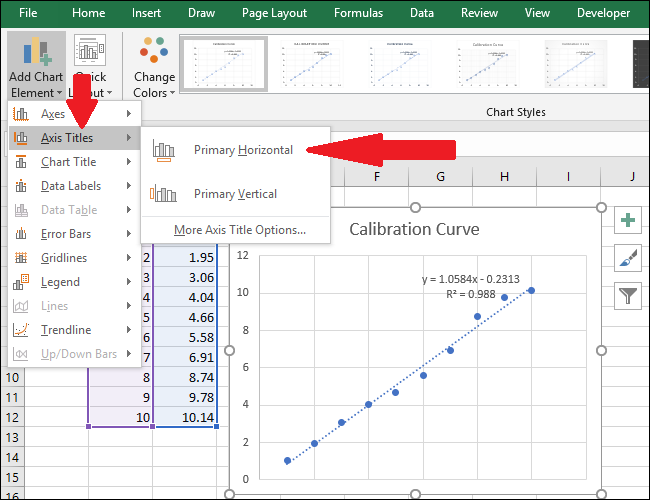
Task: Click the Chart Title icon
Action: (21, 162)
